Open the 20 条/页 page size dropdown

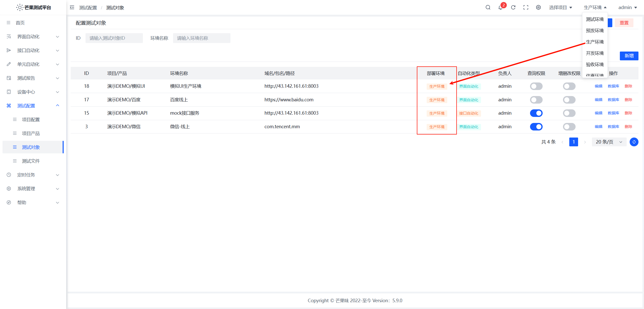point(609,142)
